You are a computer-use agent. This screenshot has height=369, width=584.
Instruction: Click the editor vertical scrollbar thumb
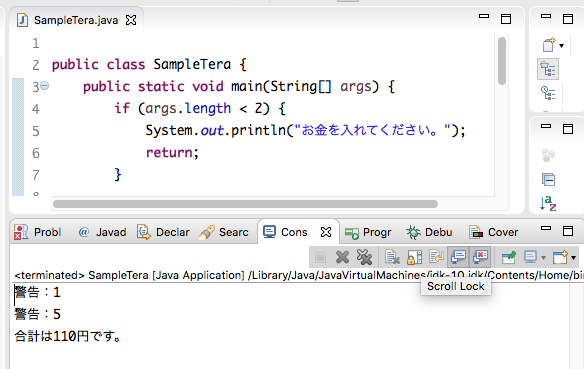pyautogui.click(x=502, y=61)
